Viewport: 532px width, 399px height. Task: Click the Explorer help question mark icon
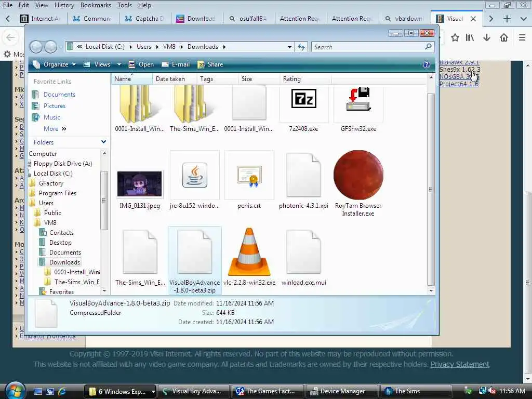[x=427, y=64]
